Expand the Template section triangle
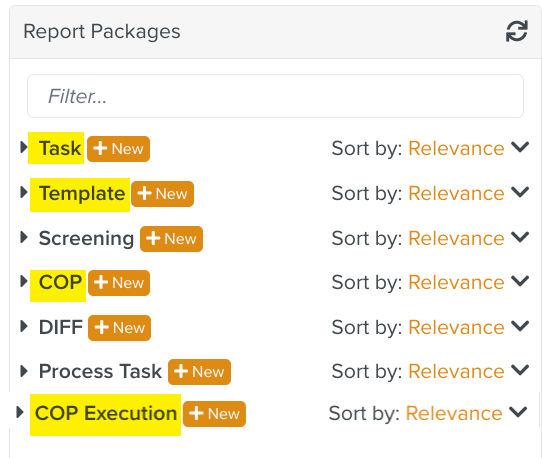Viewport: 542px width, 458px height. pos(24,192)
